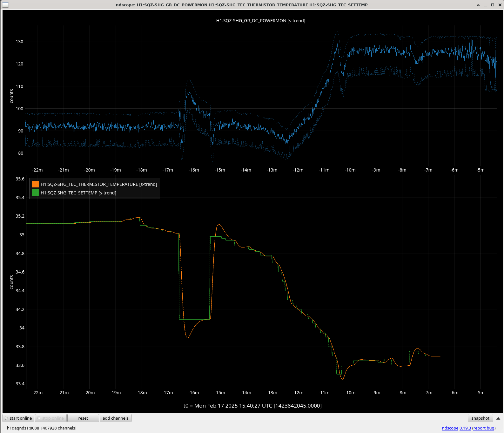Click the window title text in title bar
Image resolution: width=504 pixels, height=433 pixels.
coord(242,5)
